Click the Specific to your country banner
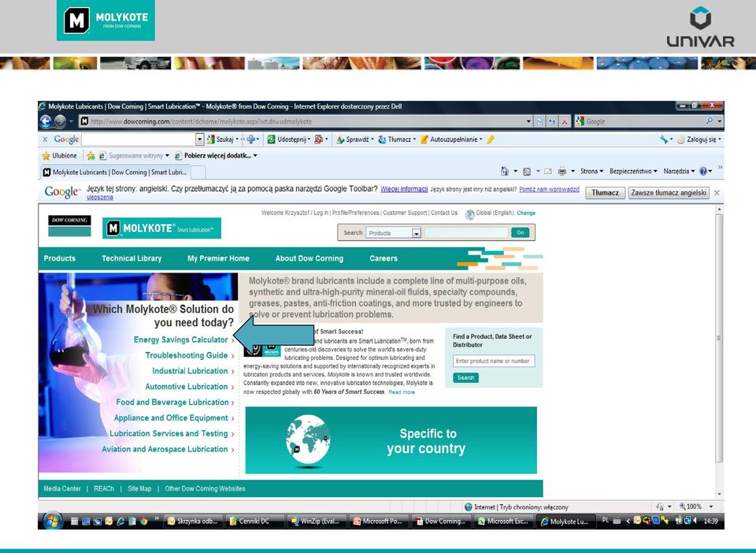 click(x=391, y=440)
